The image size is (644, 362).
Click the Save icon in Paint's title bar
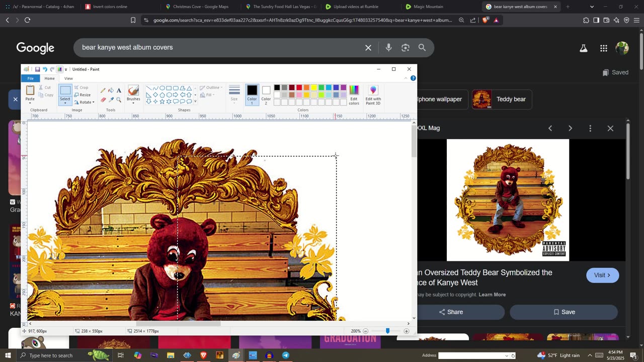point(37,69)
